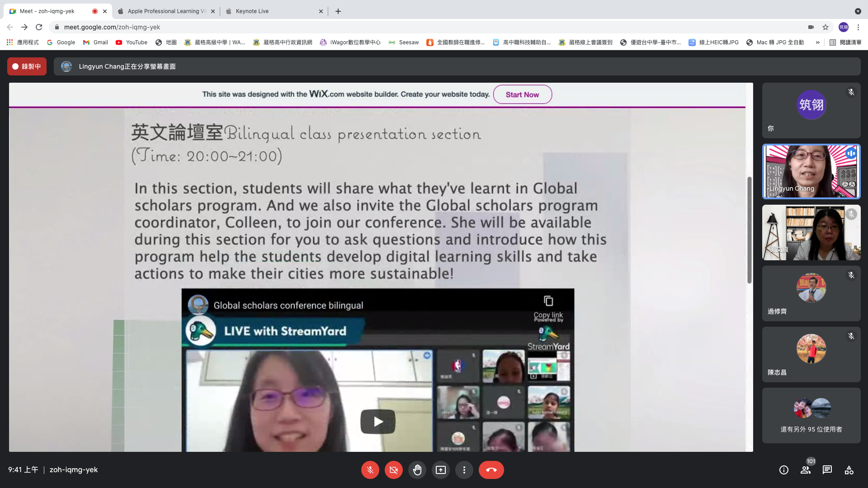The image size is (868, 488).
Task: Open the chat messages panel
Action: pos(827,470)
